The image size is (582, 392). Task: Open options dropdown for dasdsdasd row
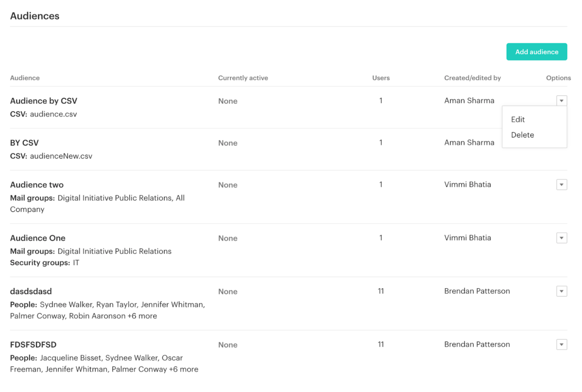(x=561, y=291)
